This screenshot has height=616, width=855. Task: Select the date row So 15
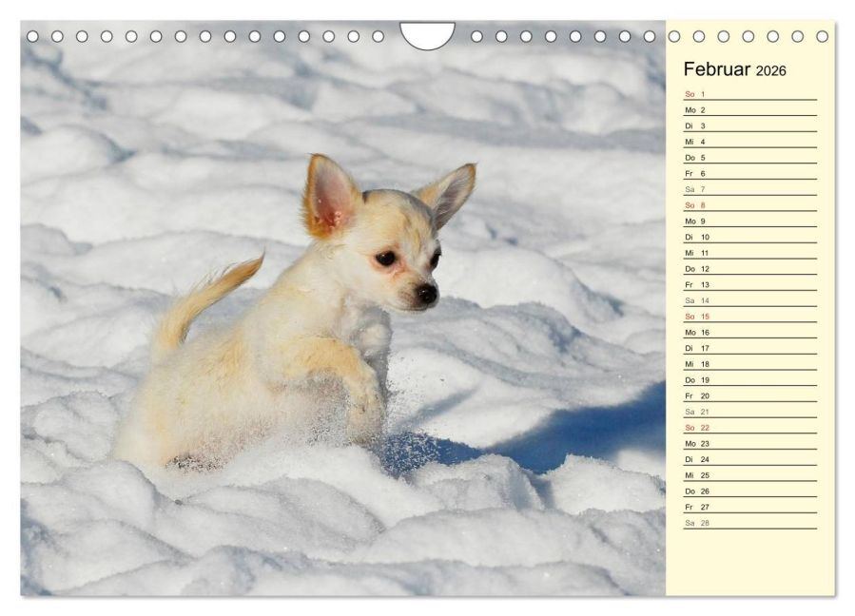click(750, 317)
